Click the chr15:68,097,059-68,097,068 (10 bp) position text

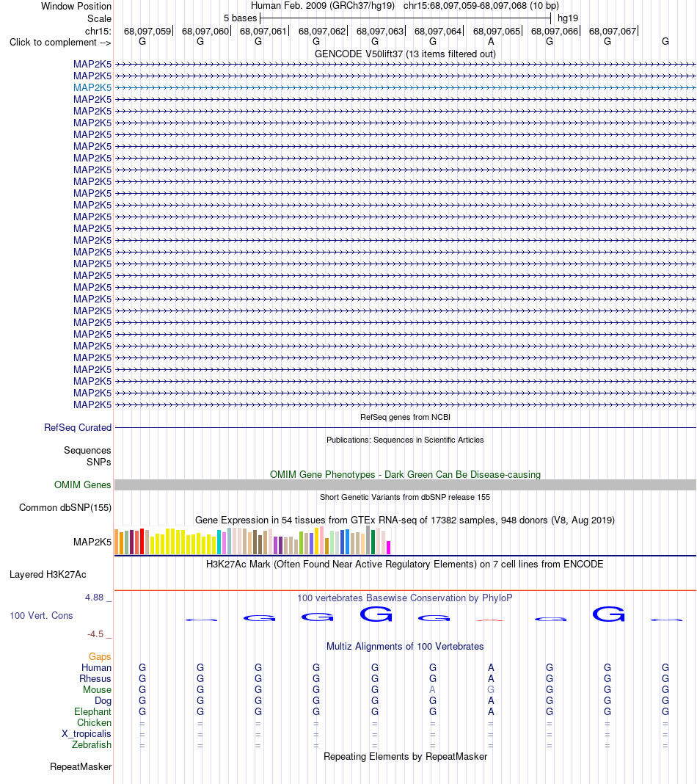(481, 5)
